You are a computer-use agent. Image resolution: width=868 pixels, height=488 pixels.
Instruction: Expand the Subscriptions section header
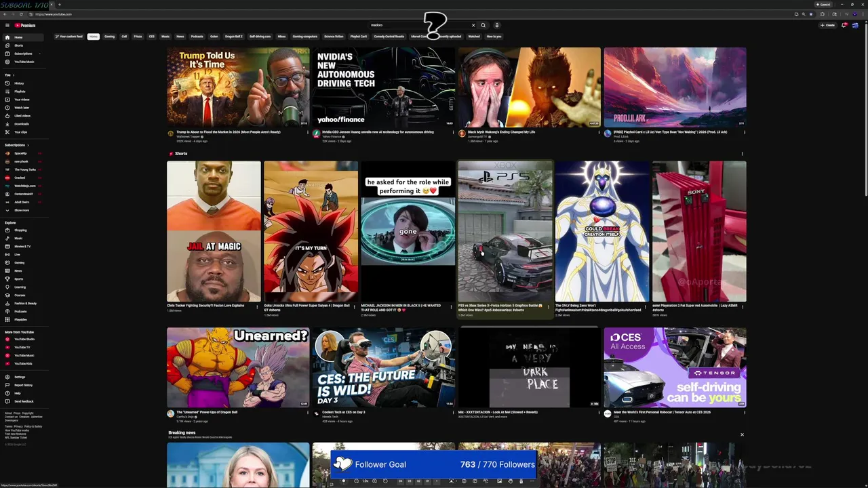coord(18,145)
